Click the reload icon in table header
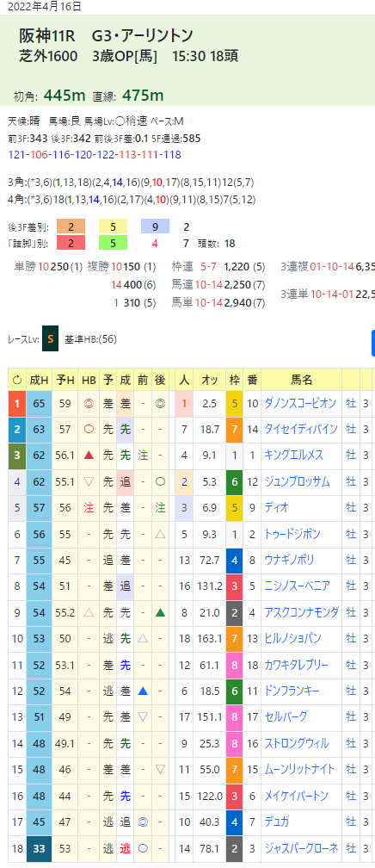Image resolution: width=375 pixels, height=868 pixels. pyautogui.click(x=17, y=380)
